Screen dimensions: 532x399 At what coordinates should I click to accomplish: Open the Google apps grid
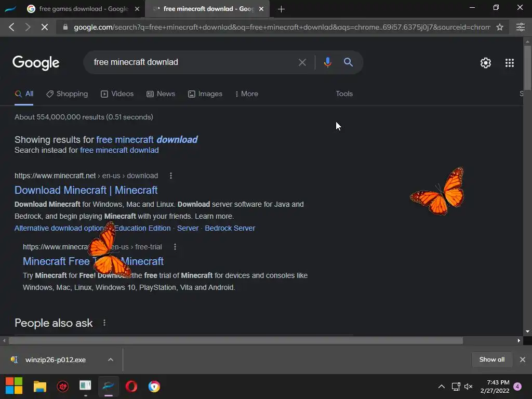[509, 63]
